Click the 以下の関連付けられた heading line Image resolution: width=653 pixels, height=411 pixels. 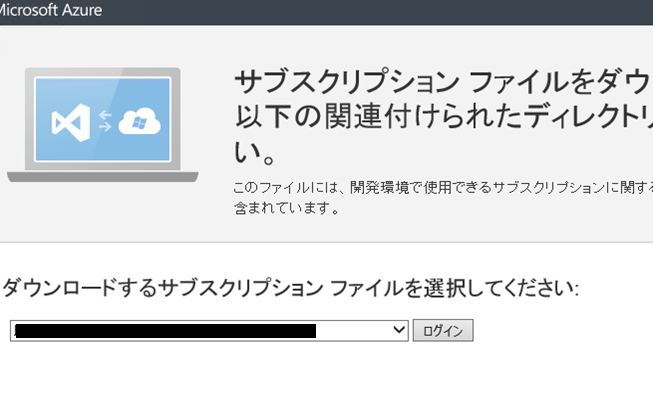pyautogui.click(x=443, y=116)
